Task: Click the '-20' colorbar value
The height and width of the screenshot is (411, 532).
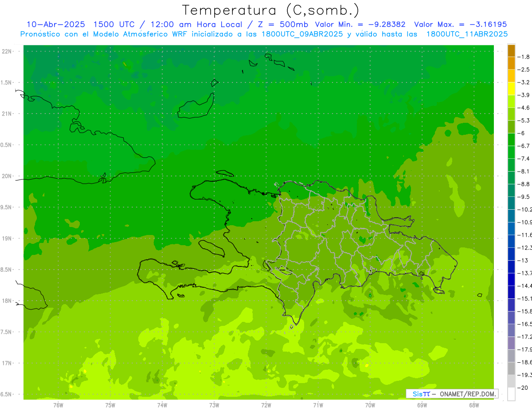Action: tap(523, 388)
